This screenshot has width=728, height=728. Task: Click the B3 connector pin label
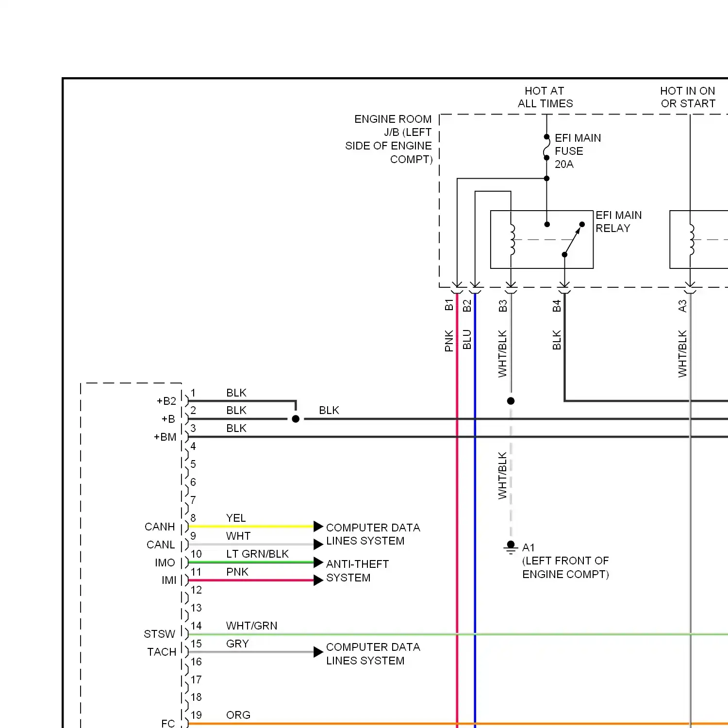click(x=503, y=306)
